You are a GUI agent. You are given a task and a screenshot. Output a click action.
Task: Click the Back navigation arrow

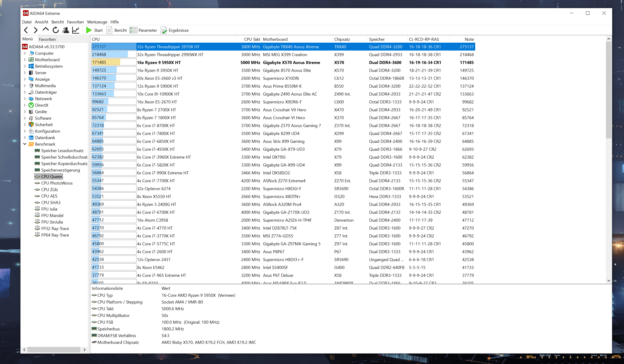click(x=26, y=30)
